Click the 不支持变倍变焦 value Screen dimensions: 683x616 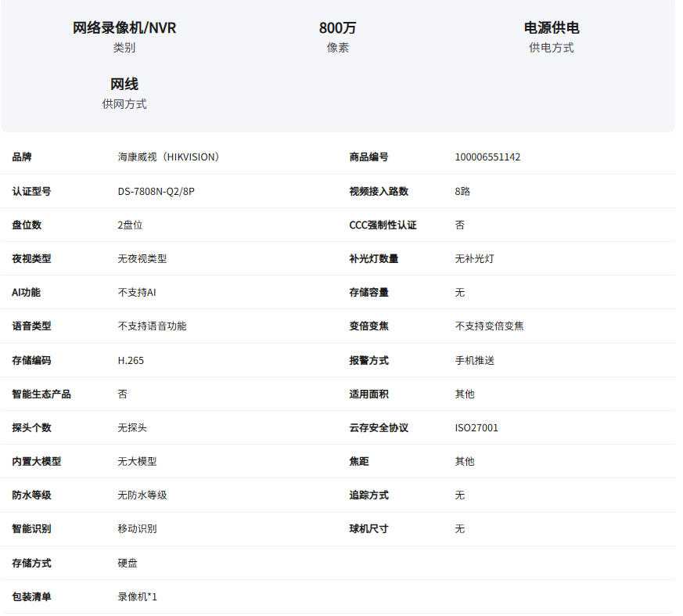(489, 326)
